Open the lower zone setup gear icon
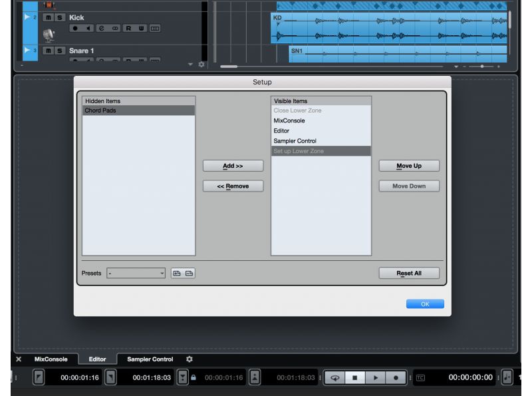This screenshot has width=532, height=396. (x=190, y=359)
